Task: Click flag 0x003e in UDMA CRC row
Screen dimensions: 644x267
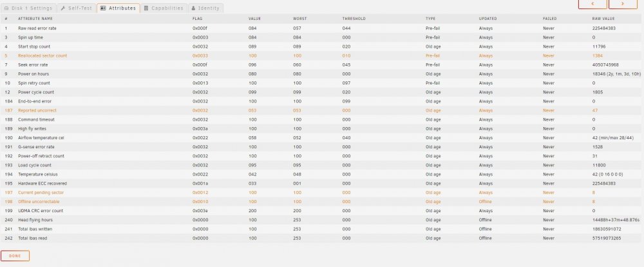Action: tap(200, 211)
